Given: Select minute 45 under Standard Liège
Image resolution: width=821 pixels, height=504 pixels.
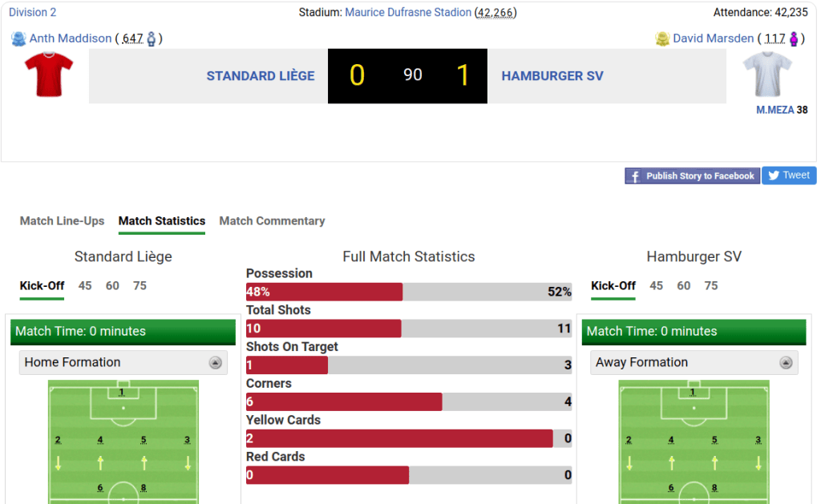Looking at the screenshot, I should click(85, 286).
